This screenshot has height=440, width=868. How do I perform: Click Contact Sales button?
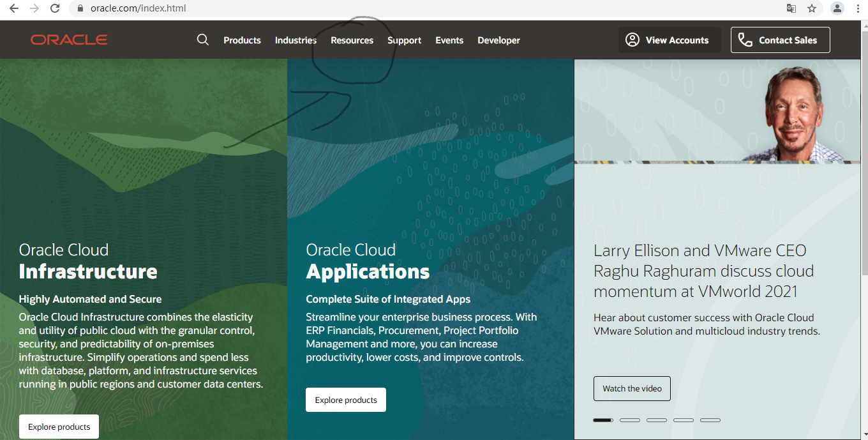(x=780, y=40)
